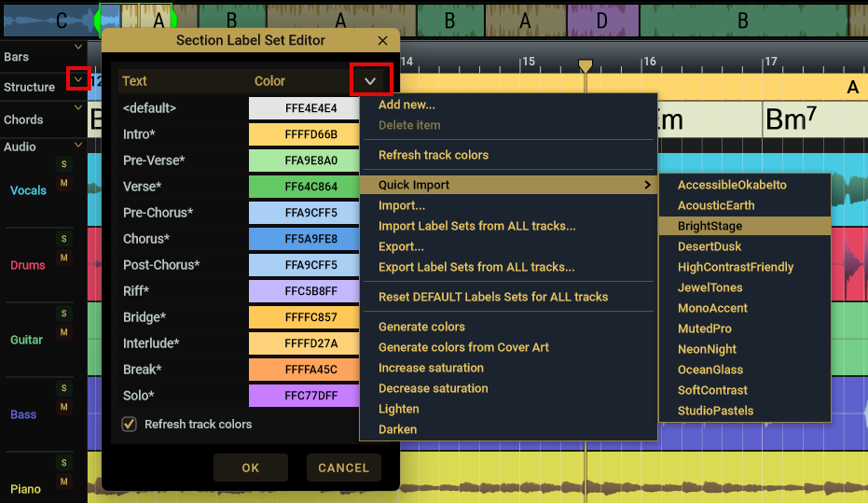Open the Chords row dropdown
868x503 pixels.
(78, 107)
